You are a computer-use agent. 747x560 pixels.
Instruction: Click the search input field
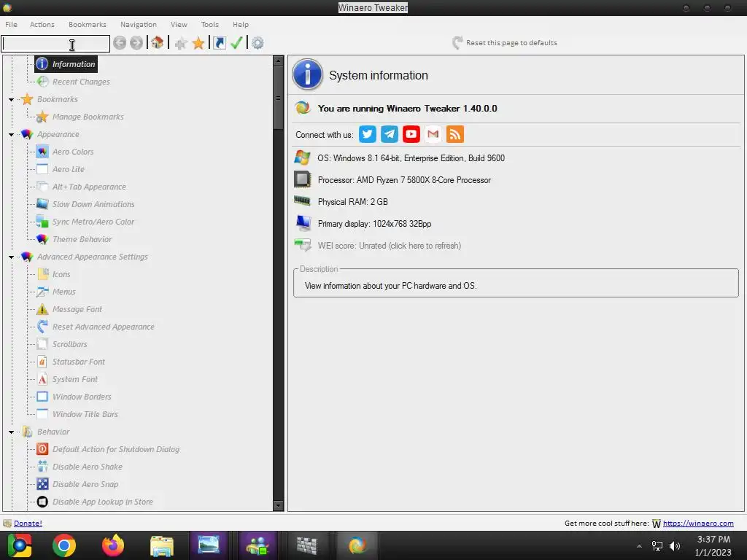tap(55, 44)
